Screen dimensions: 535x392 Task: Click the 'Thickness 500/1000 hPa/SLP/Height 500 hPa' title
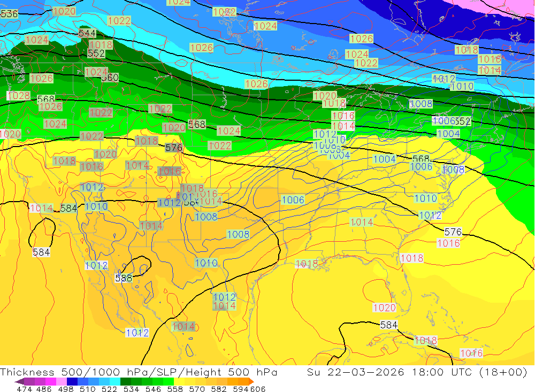pyautogui.click(x=139, y=372)
